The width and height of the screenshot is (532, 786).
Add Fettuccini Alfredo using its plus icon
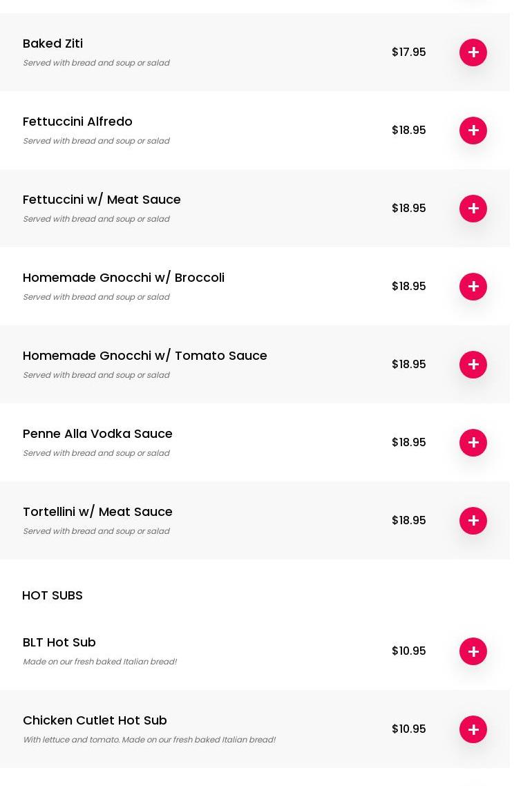473,131
